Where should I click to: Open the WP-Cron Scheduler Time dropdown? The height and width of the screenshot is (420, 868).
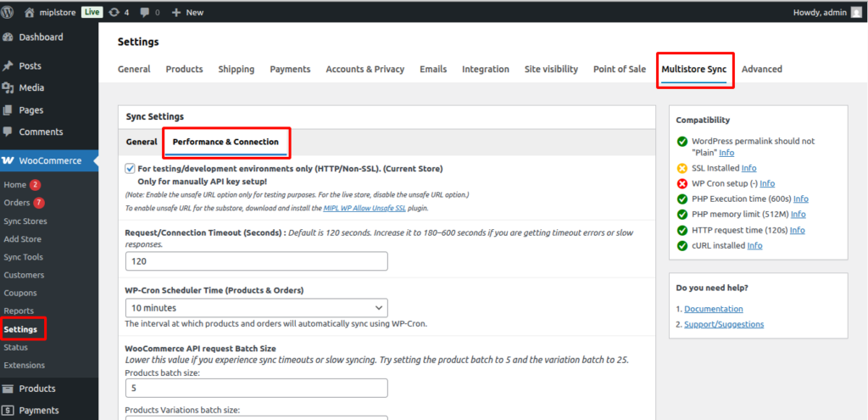click(256, 308)
